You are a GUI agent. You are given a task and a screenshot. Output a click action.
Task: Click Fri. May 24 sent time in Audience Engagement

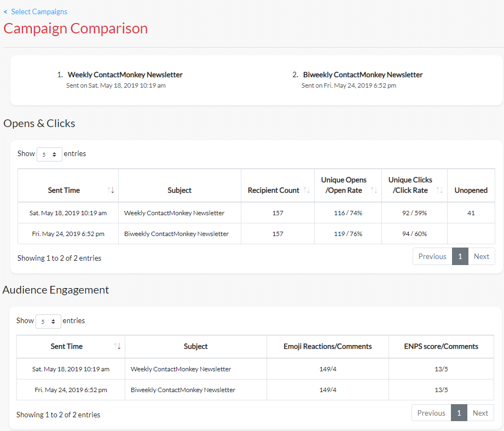click(x=71, y=390)
